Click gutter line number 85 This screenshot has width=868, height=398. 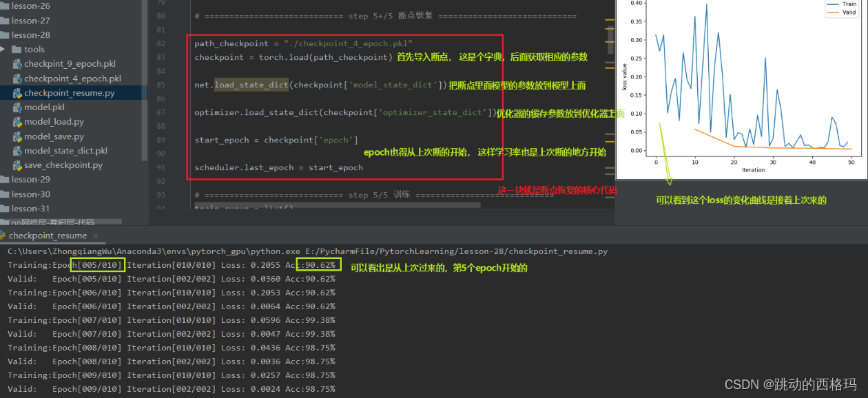coord(161,85)
